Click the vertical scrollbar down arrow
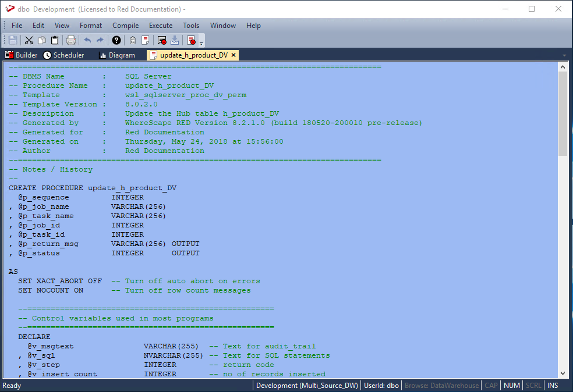This screenshot has width=573, height=392. click(563, 373)
